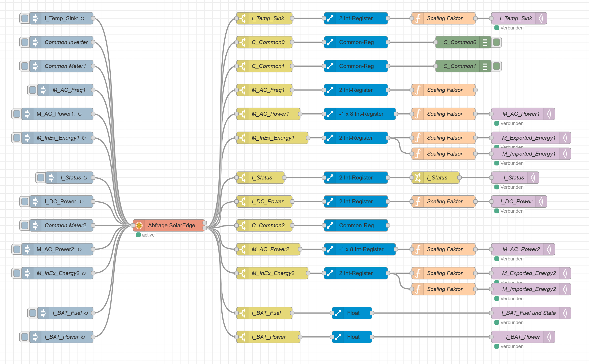Select the C_Common2 switch node
Viewport: 589px width, 364px height.
point(268,225)
